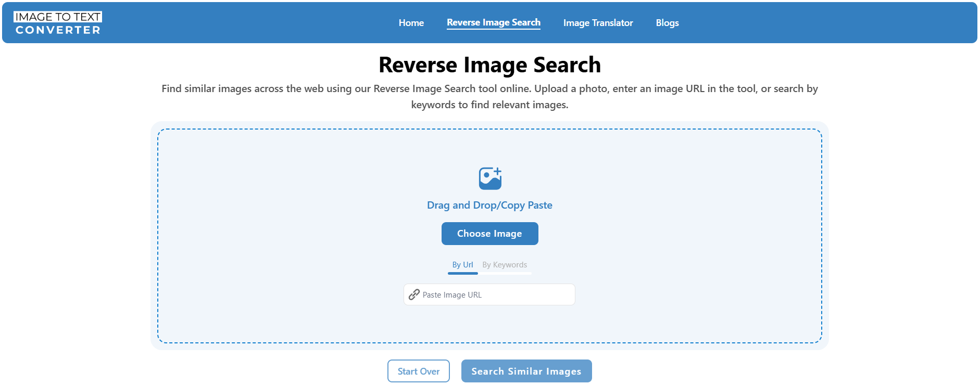Click the Start Over button
Viewport: 980px width, 385px height.
tap(419, 371)
